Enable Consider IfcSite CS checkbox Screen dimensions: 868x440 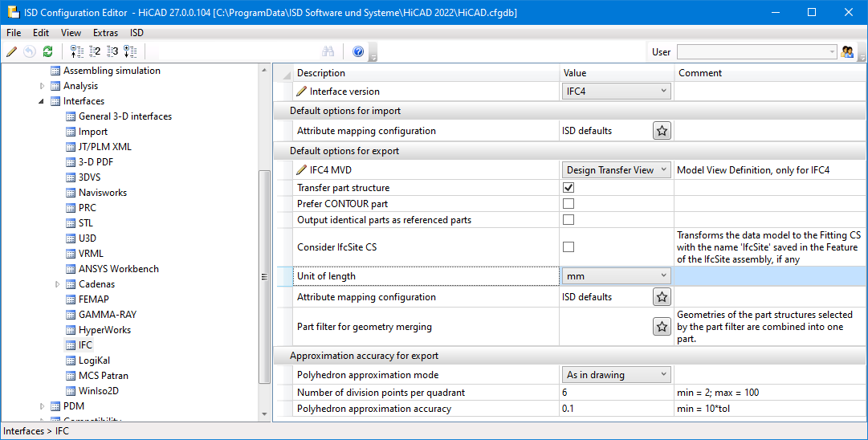click(x=568, y=246)
